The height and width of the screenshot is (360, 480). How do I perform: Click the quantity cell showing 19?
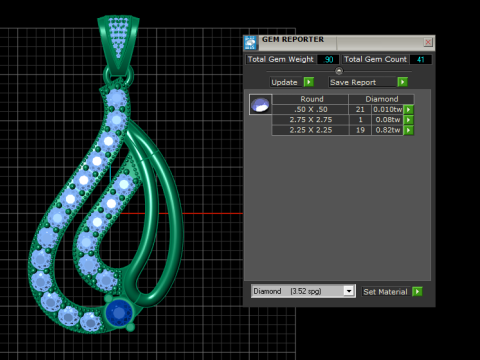click(360, 130)
